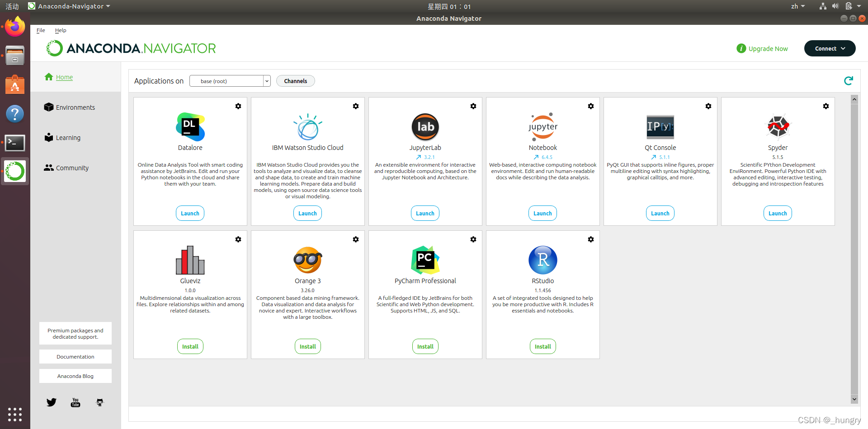Open the Documentation link
868x429 pixels.
(75, 357)
